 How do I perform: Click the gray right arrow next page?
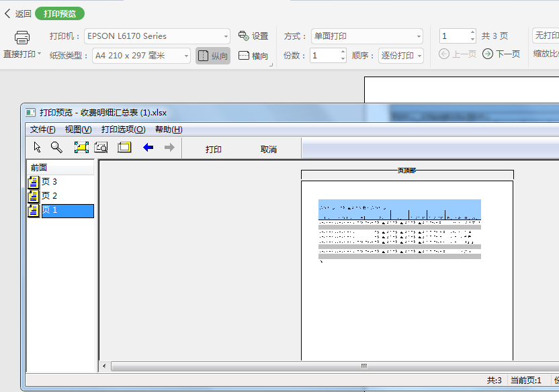coord(169,148)
